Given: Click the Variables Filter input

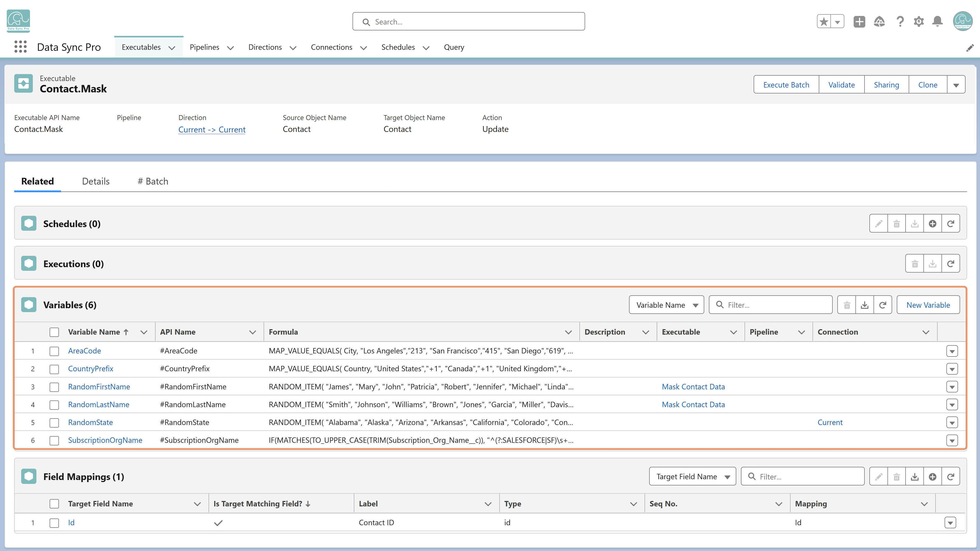Looking at the screenshot, I should point(770,305).
